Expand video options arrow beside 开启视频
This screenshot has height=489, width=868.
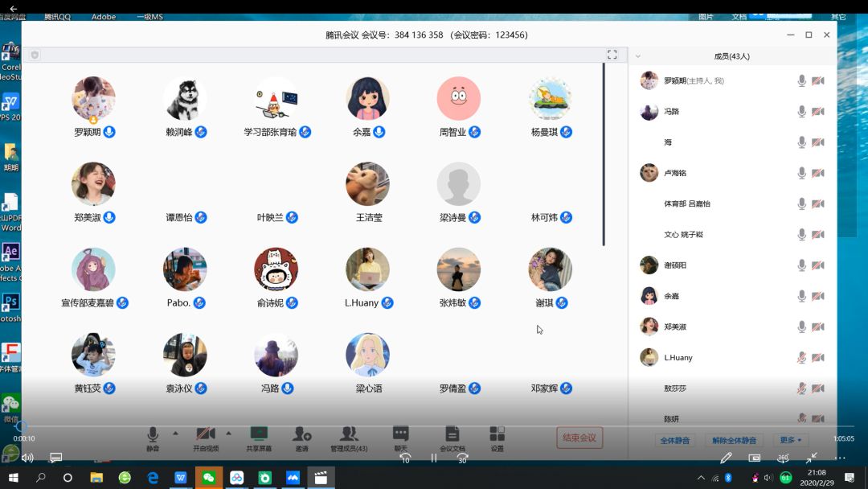pos(228,433)
